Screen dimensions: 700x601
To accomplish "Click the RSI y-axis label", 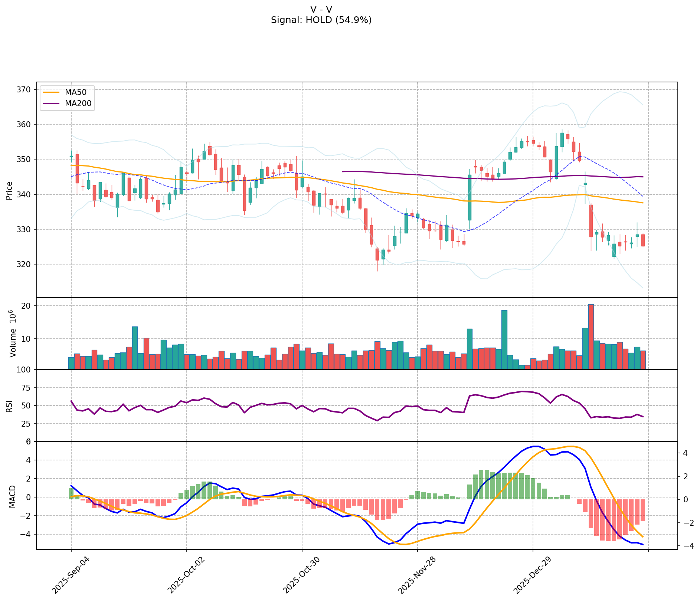I will [x=9, y=406].
